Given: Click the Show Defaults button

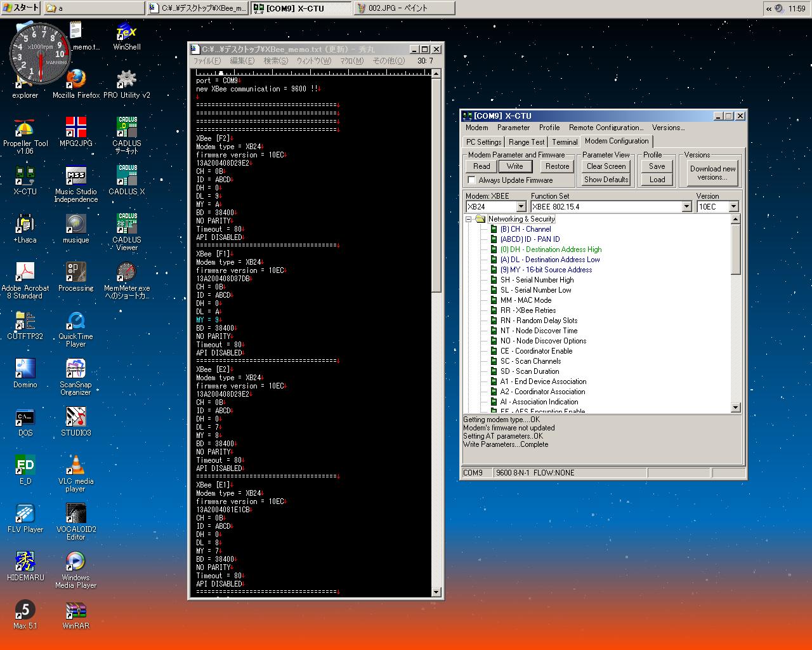Looking at the screenshot, I should click(606, 180).
